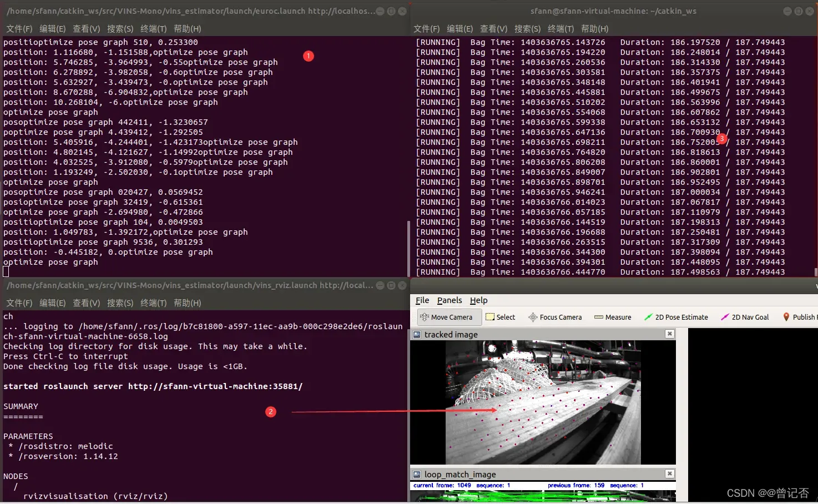This screenshot has height=504, width=818.
Task: Open 终端(T) menu in catkin_ws terminal
Action: tap(561, 28)
